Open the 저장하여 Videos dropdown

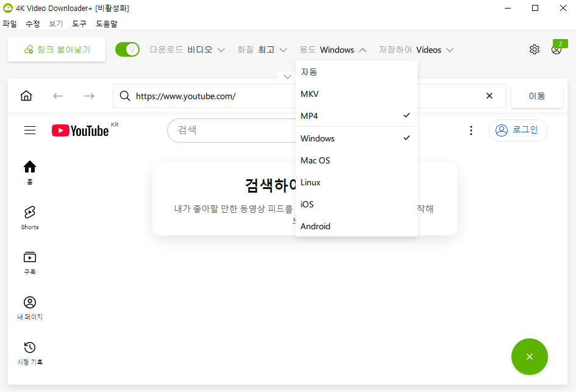click(x=416, y=49)
